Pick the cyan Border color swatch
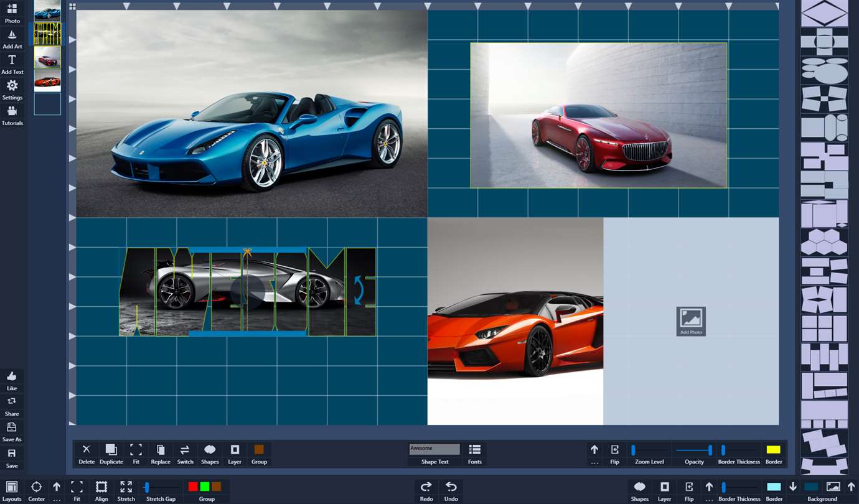 (774, 487)
